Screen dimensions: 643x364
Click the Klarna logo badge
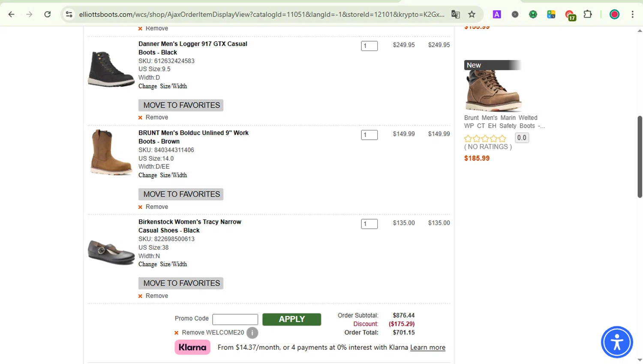point(192,347)
